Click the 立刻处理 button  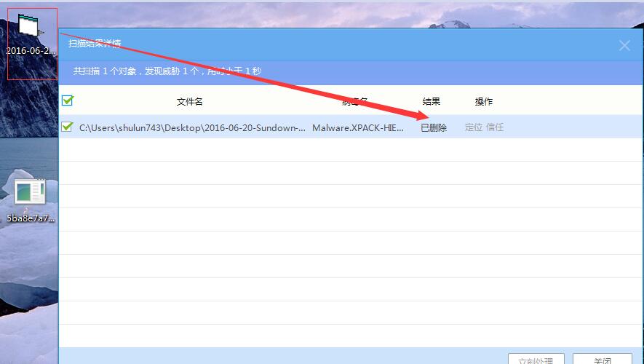tap(536, 359)
